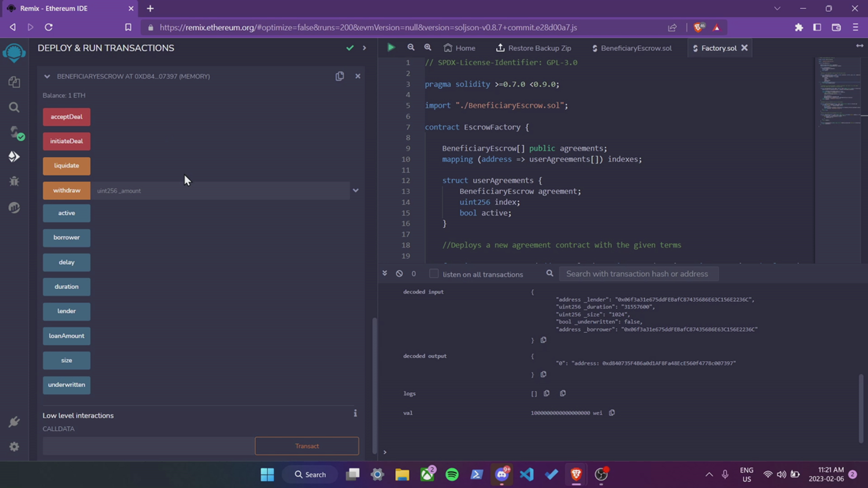Read the delay value
Image resolution: width=868 pixels, height=488 pixels.
tap(66, 262)
